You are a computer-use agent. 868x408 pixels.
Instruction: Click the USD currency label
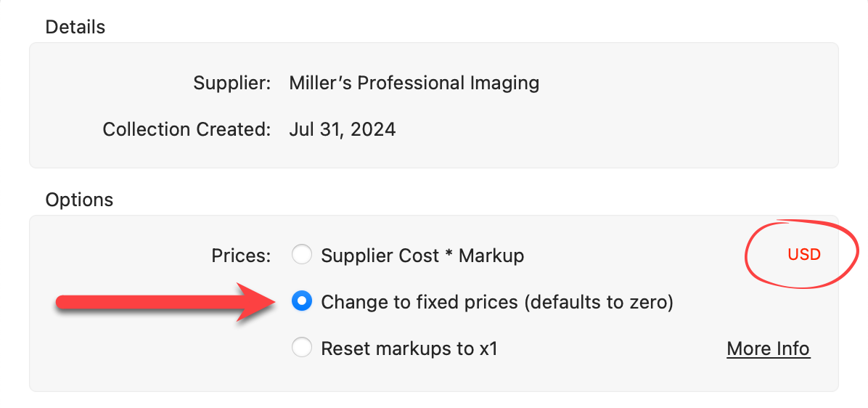804,255
